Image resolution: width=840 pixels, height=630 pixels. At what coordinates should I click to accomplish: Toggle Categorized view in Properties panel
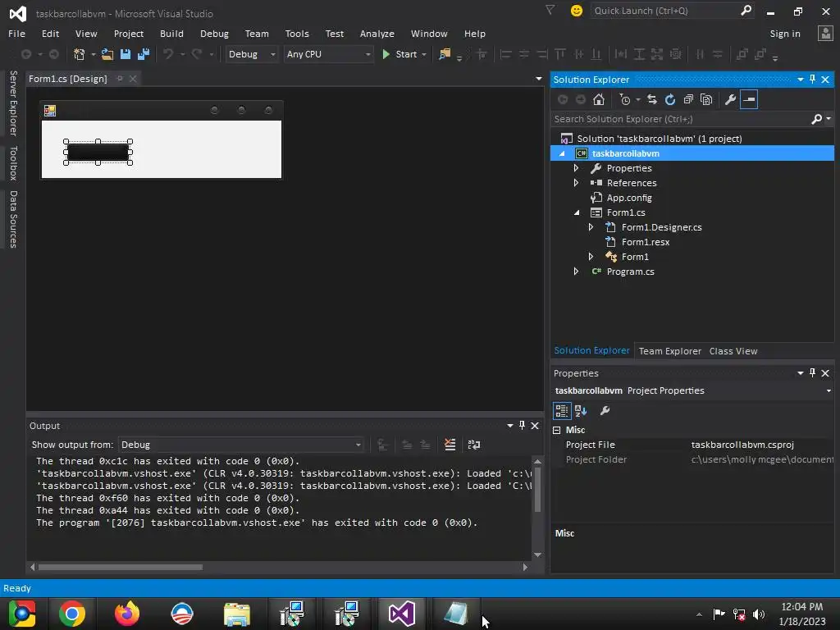pos(561,411)
